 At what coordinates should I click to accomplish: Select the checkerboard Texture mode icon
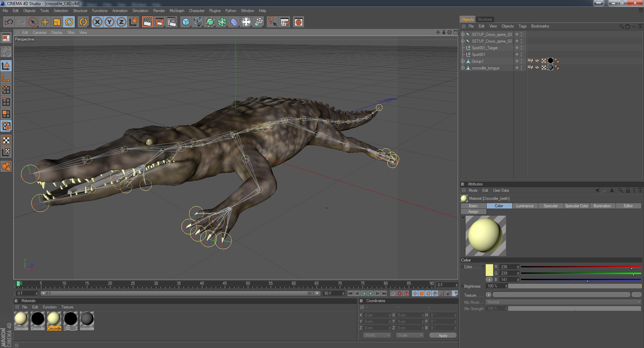pos(6,140)
